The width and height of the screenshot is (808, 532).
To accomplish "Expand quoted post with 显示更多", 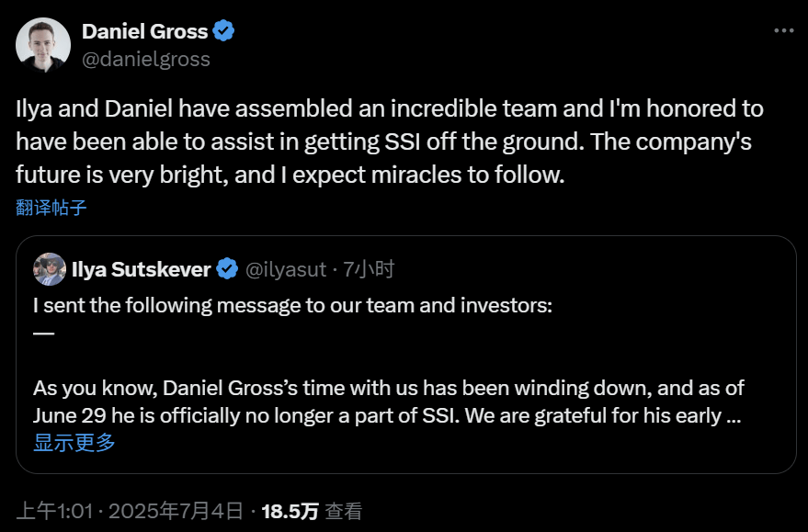I will point(74,443).
